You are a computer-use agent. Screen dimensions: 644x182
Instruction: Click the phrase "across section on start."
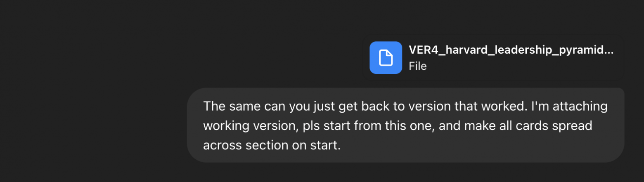click(272, 145)
